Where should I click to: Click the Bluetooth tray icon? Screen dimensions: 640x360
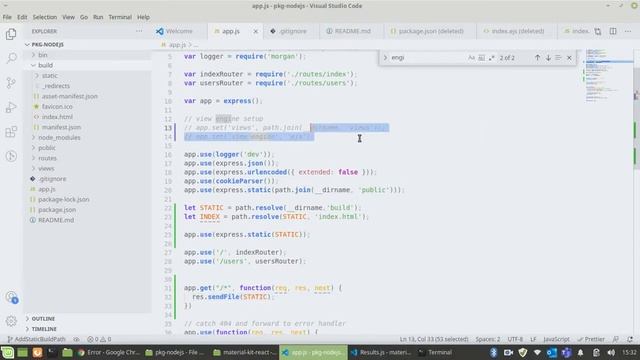493,352
